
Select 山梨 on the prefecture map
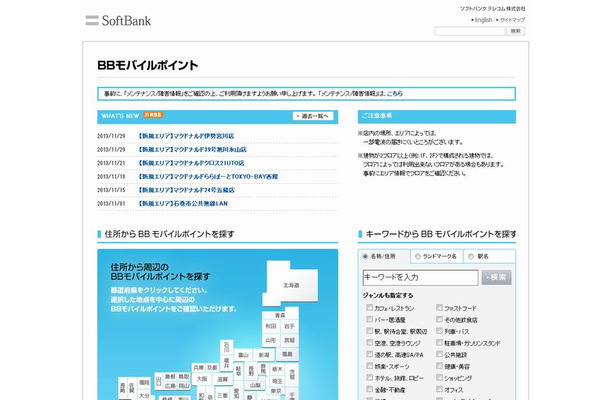(x=255, y=385)
